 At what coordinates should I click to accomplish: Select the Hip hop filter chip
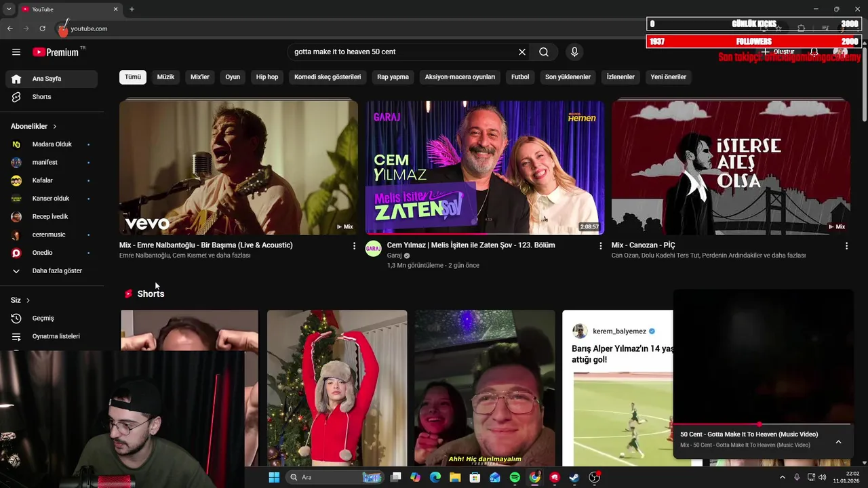click(267, 77)
